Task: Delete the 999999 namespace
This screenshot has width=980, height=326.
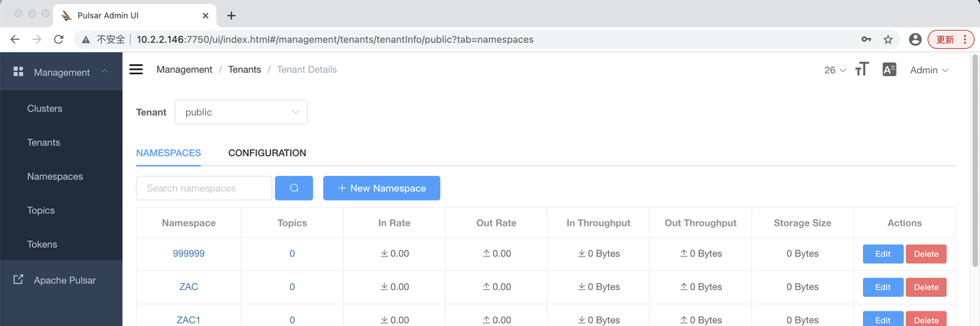Action: tap(926, 254)
